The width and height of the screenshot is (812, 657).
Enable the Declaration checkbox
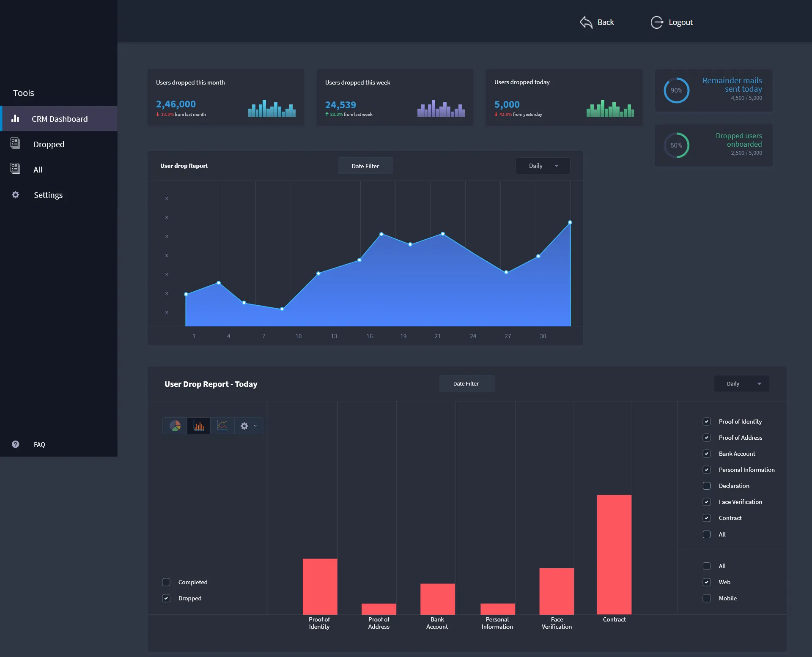[x=706, y=486]
